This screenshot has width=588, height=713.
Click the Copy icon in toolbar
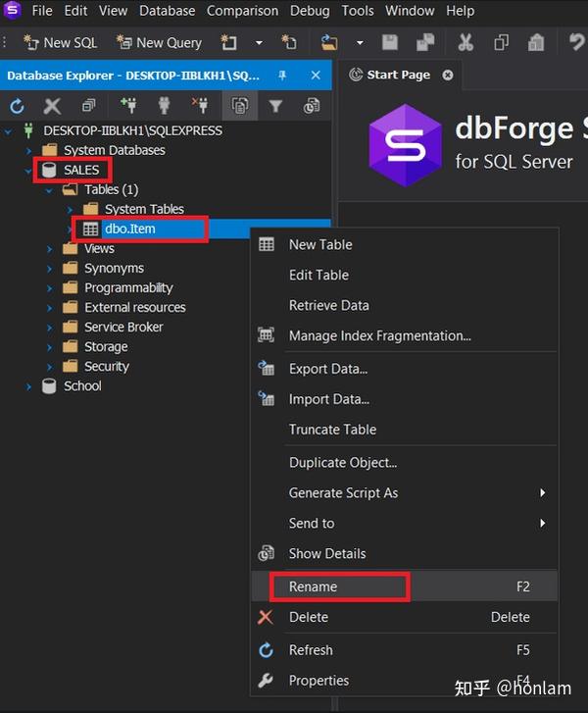(x=501, y=43)
